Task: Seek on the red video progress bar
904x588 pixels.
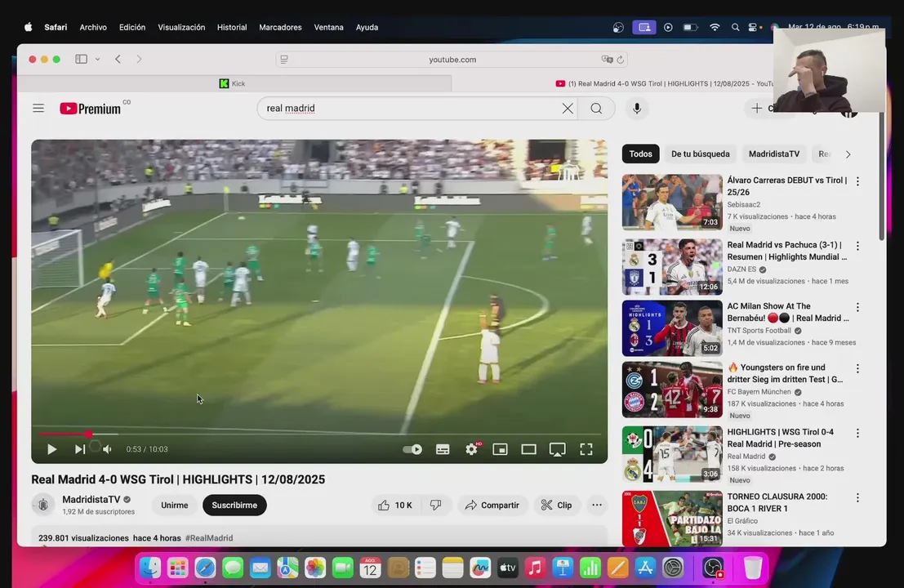Action: coord(319,434)
